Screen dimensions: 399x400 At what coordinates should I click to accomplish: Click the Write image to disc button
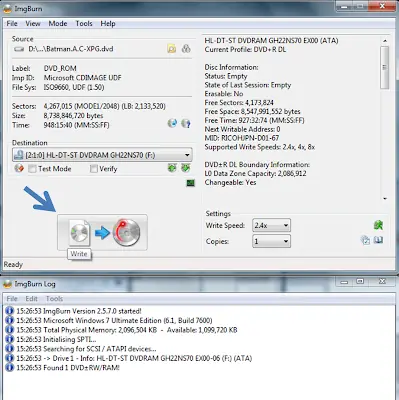pyautogui.click(x=102, y=232)
